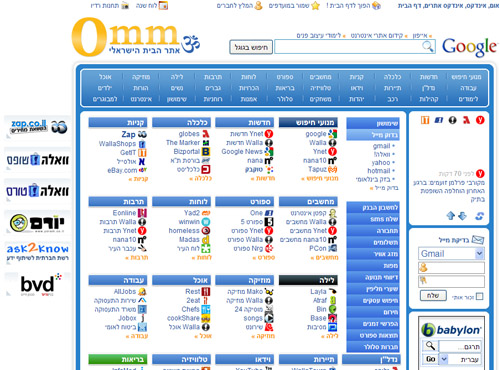Open the יורם banner in left sidebar
Viewport: 500px width, 370px height.
coord(37,223)
